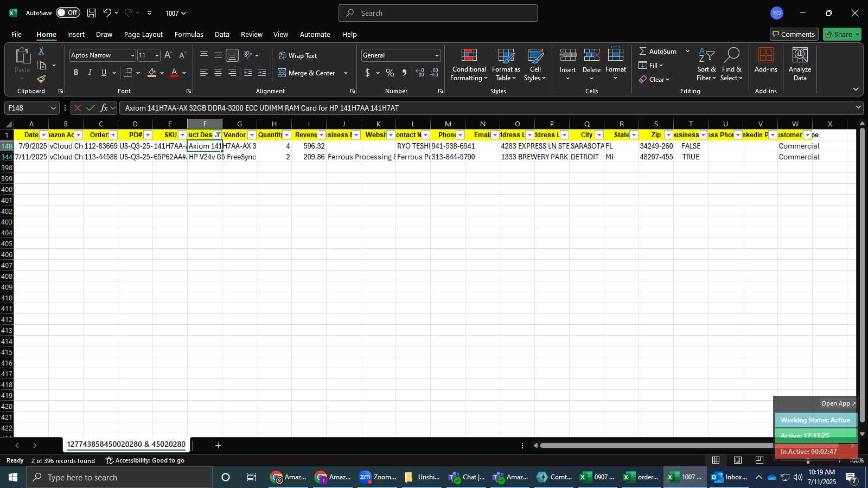
Task: Click the Comments button
Action: coord(794,34)
